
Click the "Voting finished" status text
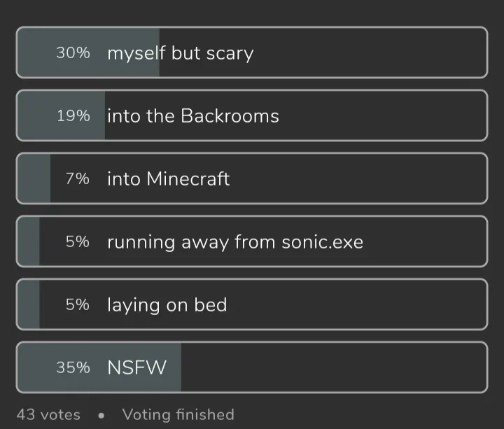coord(178,414)
